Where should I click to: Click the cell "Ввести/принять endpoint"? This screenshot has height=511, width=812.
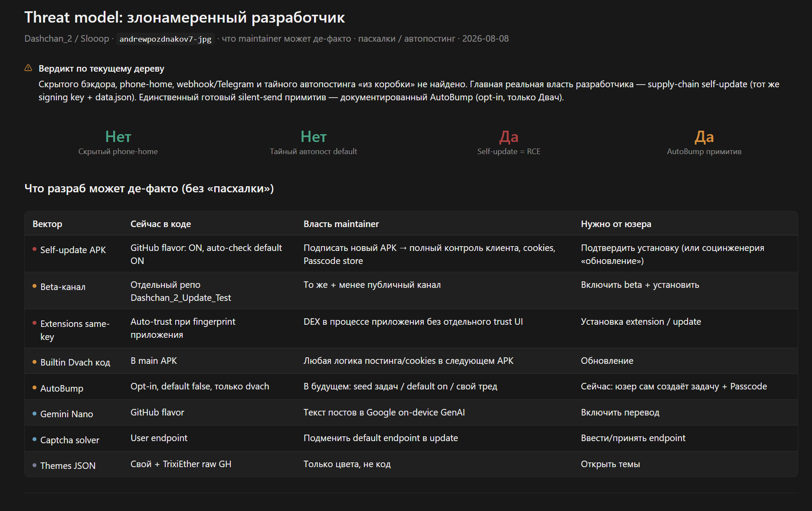tap(633, 438)
